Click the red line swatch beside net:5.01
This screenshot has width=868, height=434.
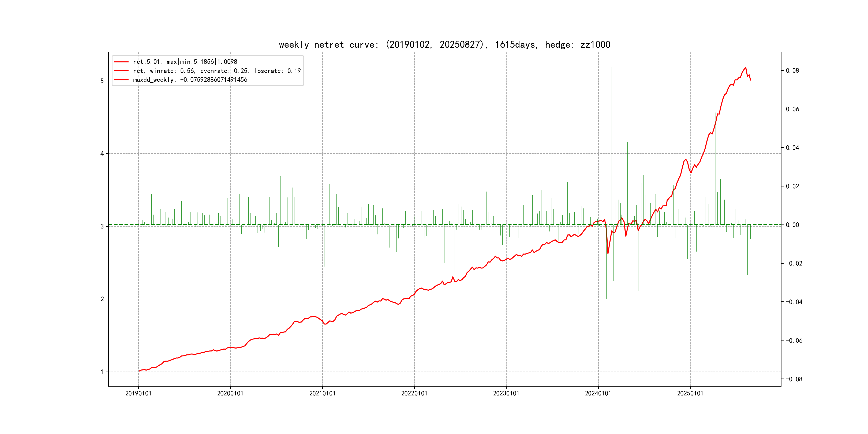point(121,62)
